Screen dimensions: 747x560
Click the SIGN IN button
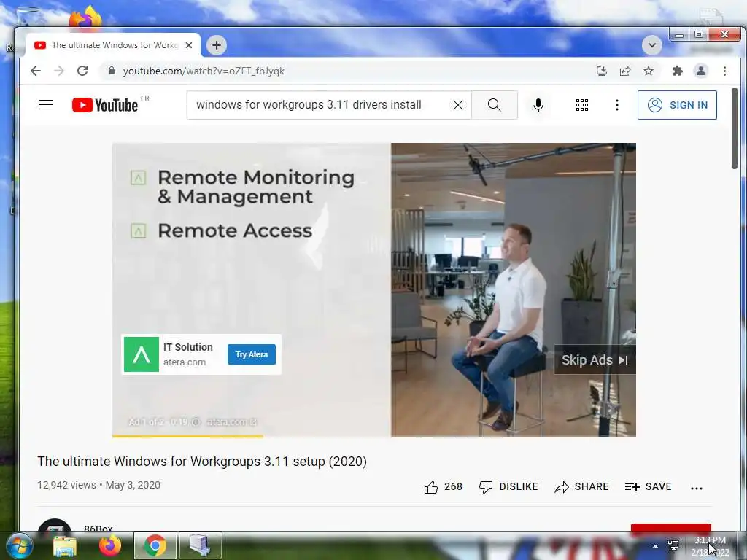coord(677,105)
